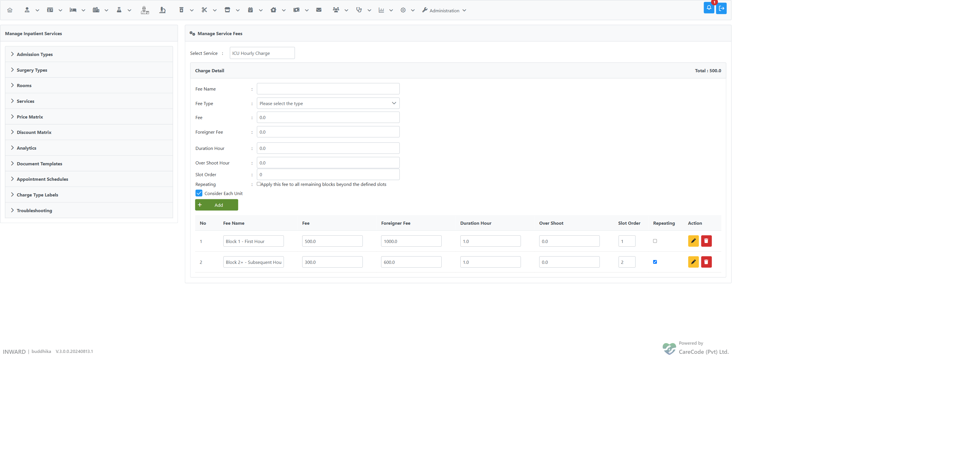Viewport: 980px width, 472px height.
Task: Focus the Over Shoot Hour input
Action: tap(328, 163)
